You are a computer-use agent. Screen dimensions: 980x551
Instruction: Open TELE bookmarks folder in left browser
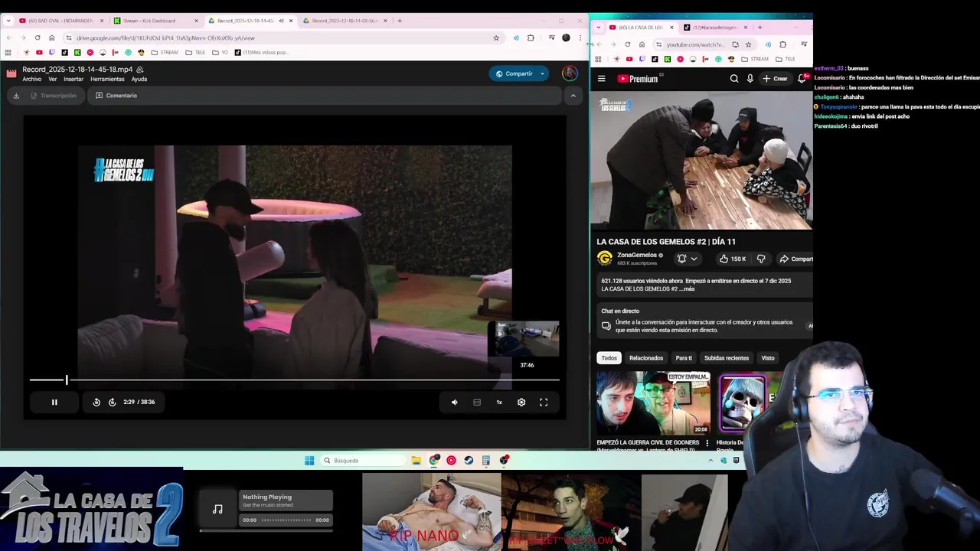tap(195, 53)
